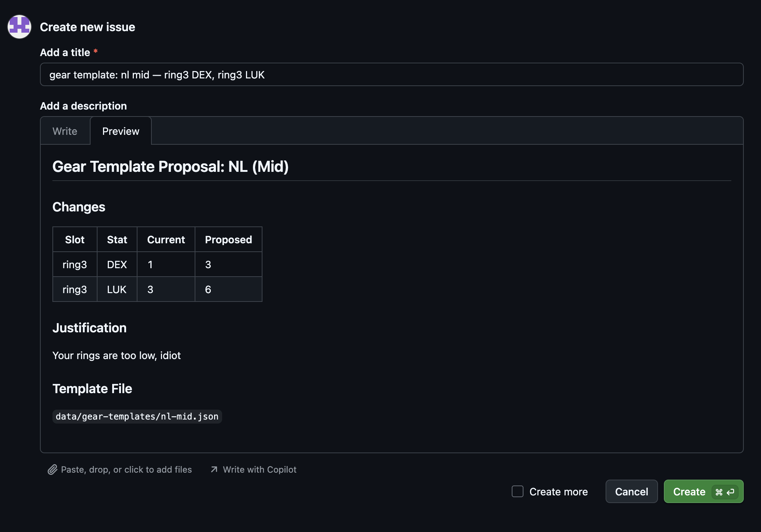Toggle the Create more checkbox

coord(517,492)
